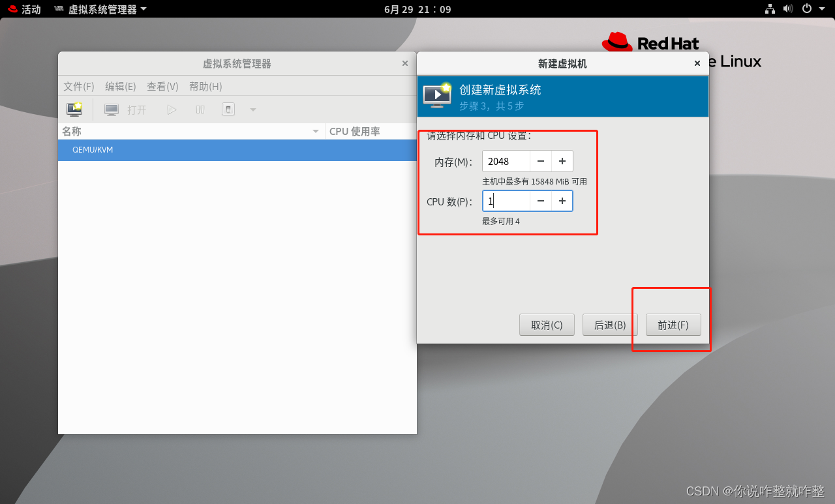The image size is (835, 504).
Task: Increase memory with the plus button
Action: click(562, 161)
